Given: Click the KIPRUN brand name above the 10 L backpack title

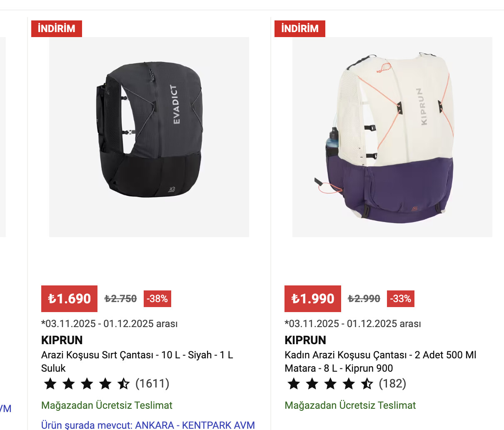Looking at the screenshot, I should pos(62,340).
